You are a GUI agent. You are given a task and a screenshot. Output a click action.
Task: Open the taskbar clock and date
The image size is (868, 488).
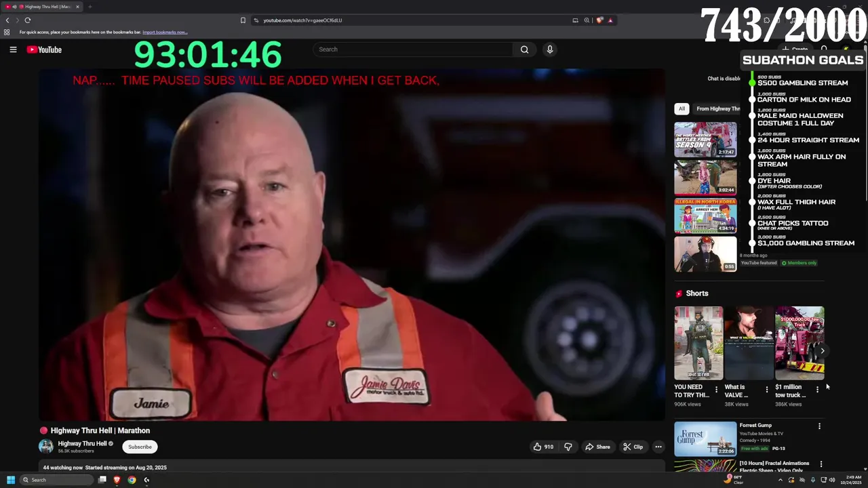pyautogui.click(x=851, y=480)
